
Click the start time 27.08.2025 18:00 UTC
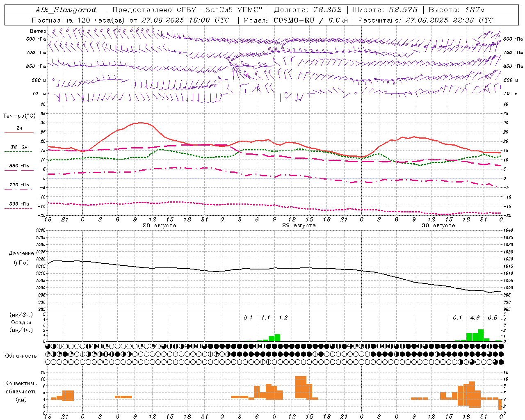click(x=185, y=20)
